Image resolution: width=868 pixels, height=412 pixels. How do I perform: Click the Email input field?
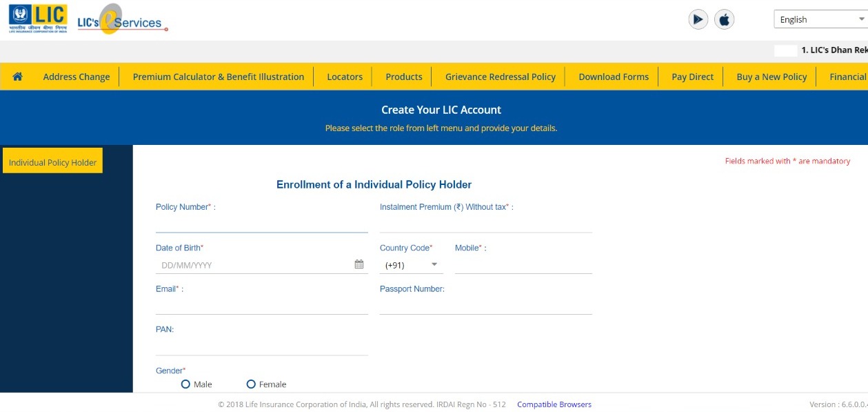coord(262,306)
